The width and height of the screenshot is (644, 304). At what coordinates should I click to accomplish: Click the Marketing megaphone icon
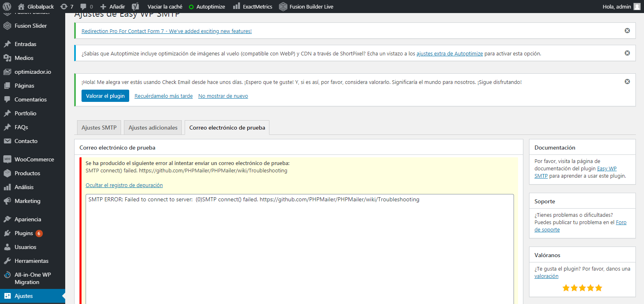coord(7,201)
